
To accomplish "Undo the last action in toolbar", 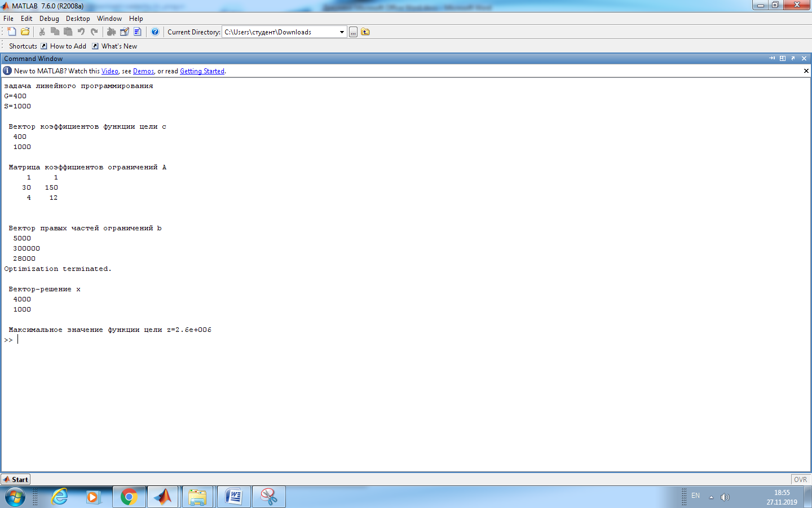I will click(81, 32).
